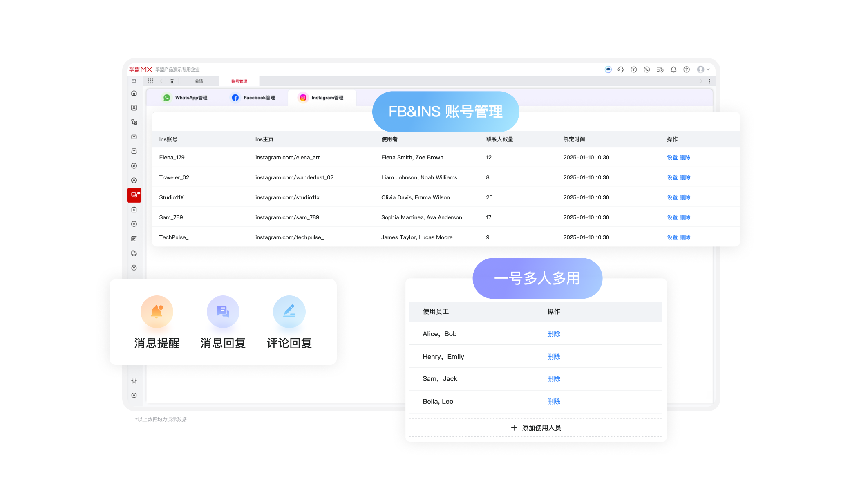
Task: Open the mail envelope sidebar icon
Action: pos(134,137)
